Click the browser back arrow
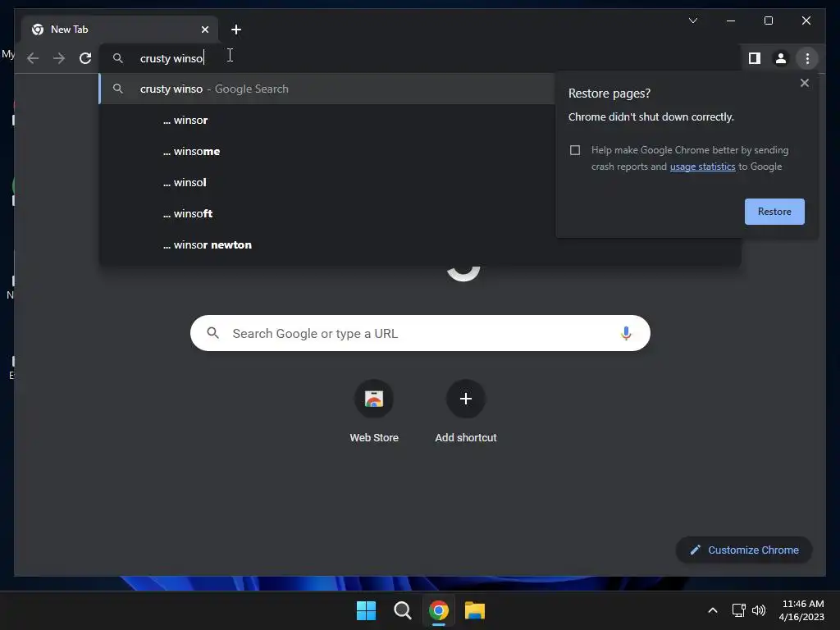The height and width of the screenshot is (630, 840). coord(33,58)
